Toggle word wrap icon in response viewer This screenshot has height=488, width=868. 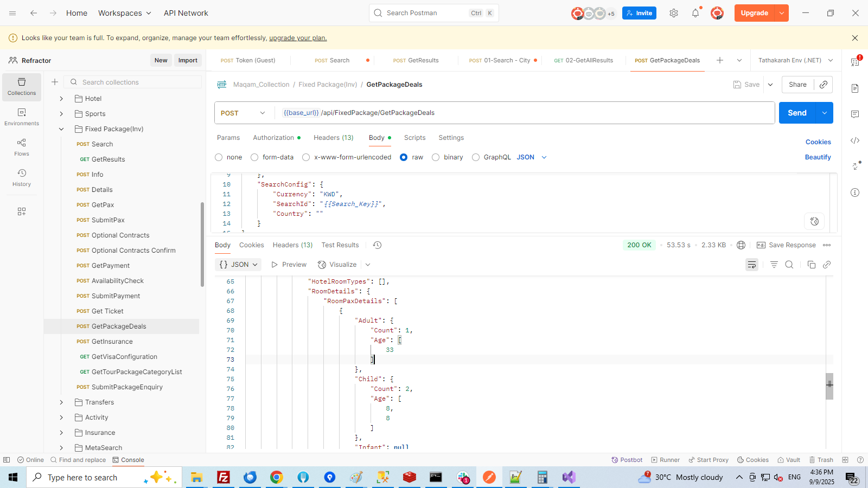point(751,265)
